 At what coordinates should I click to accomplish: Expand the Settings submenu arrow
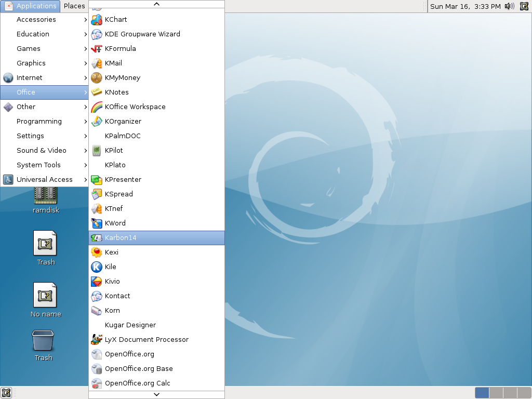point(86,136)
